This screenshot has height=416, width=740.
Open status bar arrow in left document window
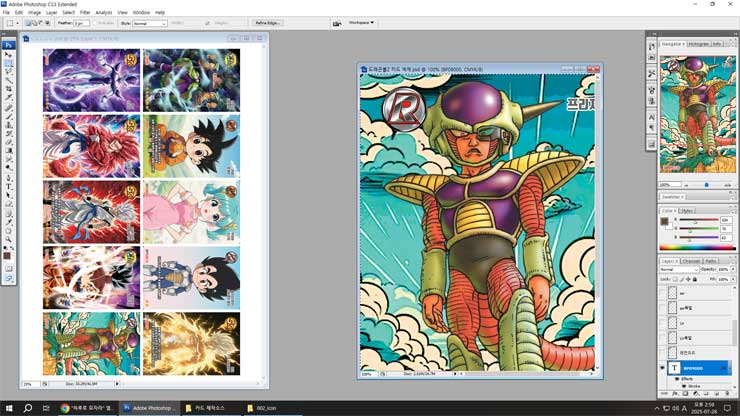coord(117,384)
